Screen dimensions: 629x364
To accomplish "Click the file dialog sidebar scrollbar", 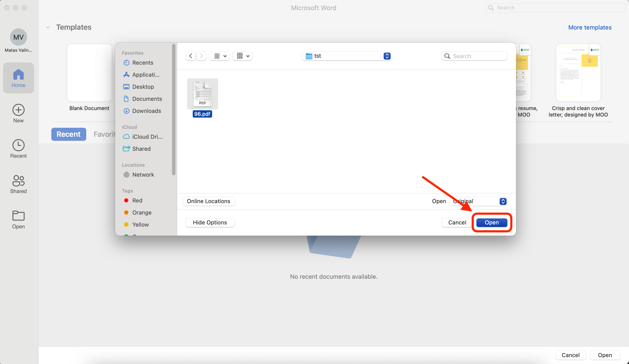I will point(174,110).
